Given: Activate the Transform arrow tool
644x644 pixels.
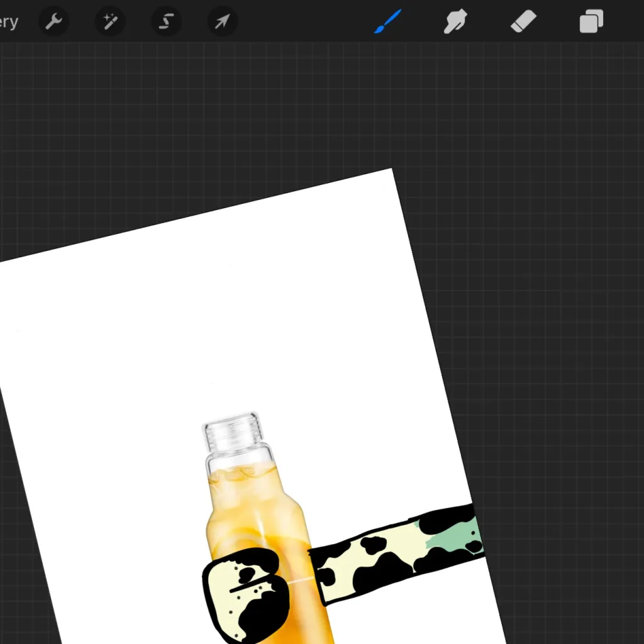Looking at the screenshot, I should coord(223,21).
